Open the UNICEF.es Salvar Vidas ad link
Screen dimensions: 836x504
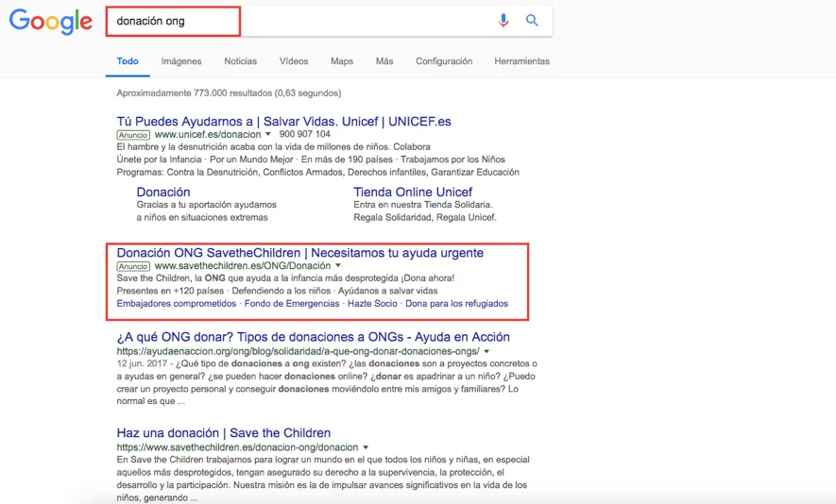[x=283, y=122]
